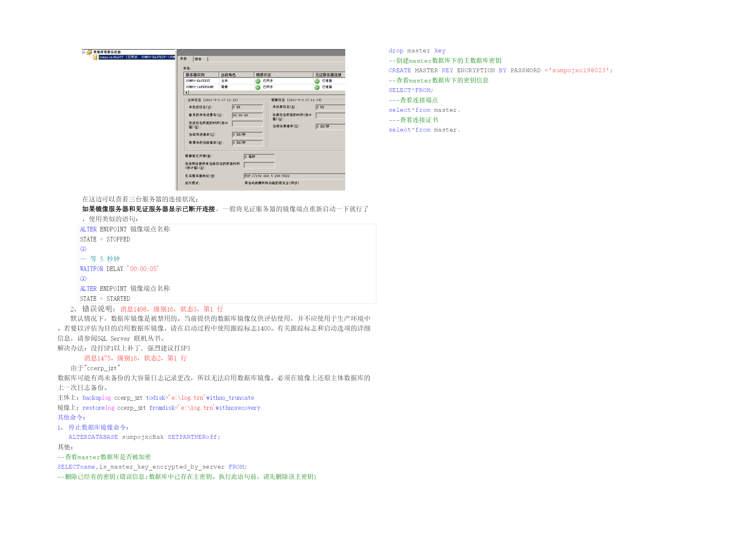756x534 pixels.
Task: Click the 未发送日志 value field
Action: point(247,107)
